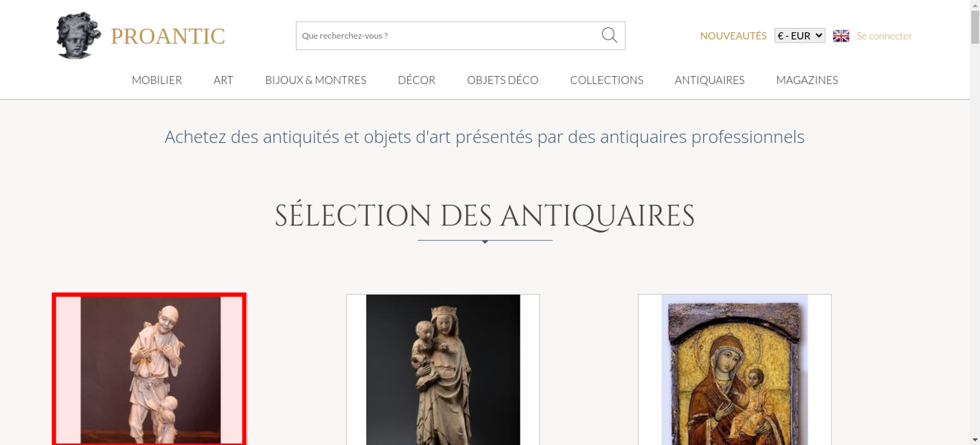Open the crowned Madonna and Child statue thumbnail
The image size is (980, 445).
[x=443, y=370]
